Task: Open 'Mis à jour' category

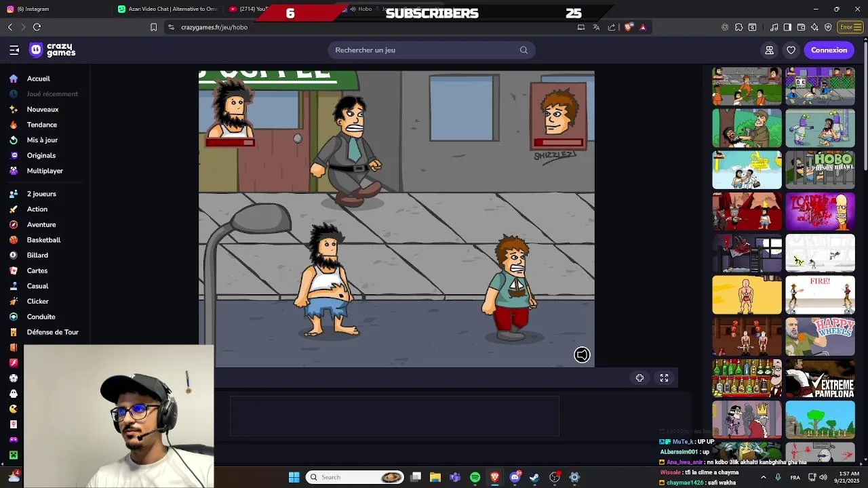Action: (42, 140)
